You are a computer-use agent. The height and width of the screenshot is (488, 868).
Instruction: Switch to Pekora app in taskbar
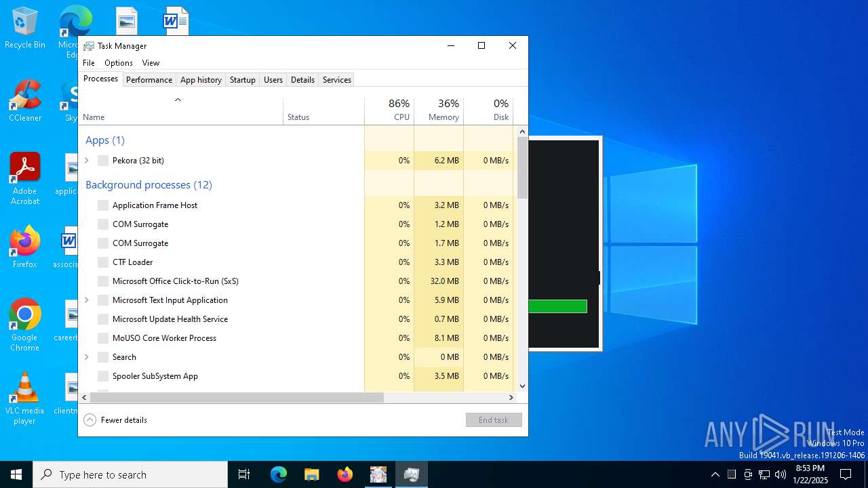tap(378, 474)
